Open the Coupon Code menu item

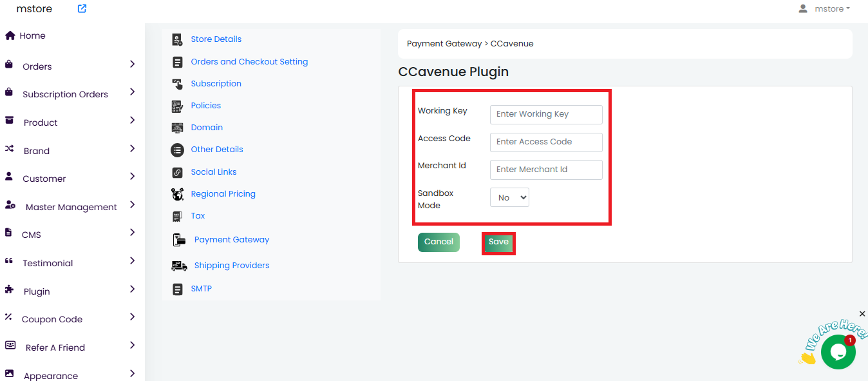(52, 319)
